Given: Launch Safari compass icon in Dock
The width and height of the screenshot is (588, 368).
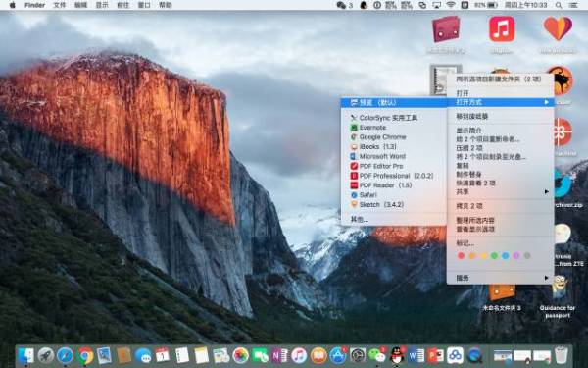Looking at the screenshot, I should (66, 355).
